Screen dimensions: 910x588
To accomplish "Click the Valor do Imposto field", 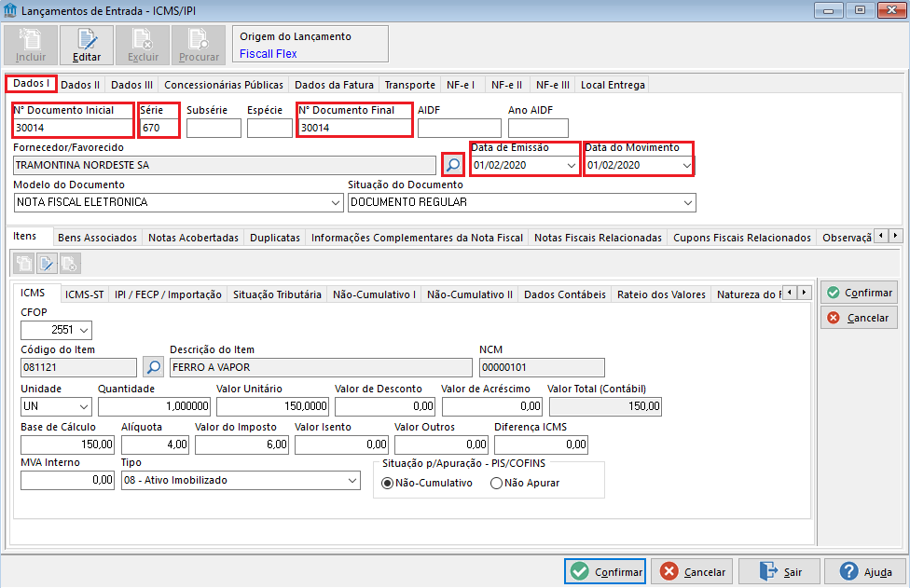I will tap(241, 444).
